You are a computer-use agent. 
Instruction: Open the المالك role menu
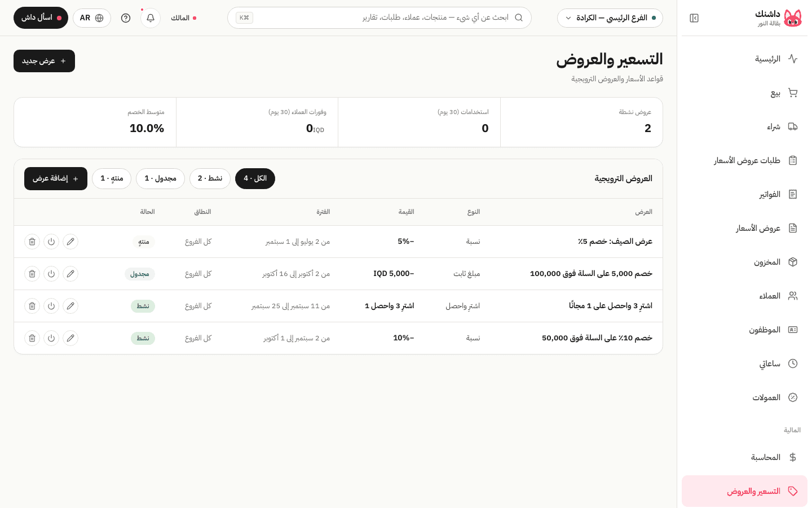[x=183, y=18]
